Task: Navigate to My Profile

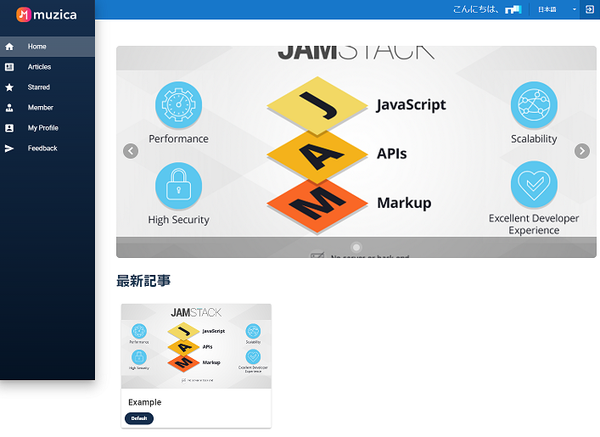Action: [47, 128]
